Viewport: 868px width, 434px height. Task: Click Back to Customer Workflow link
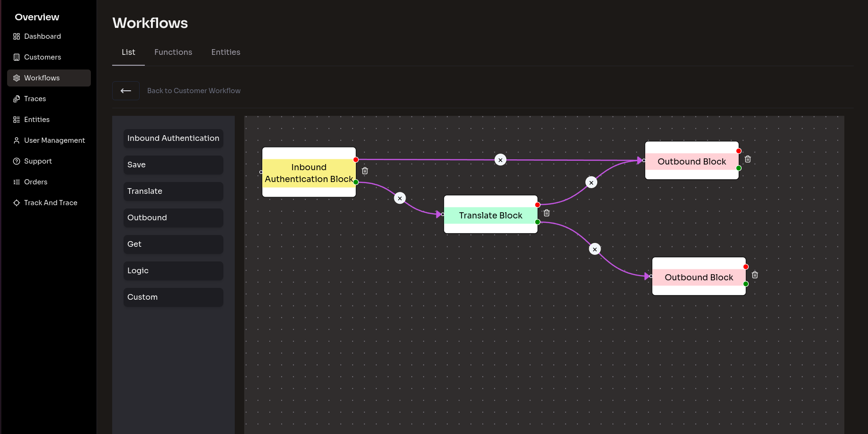(x=194, y=91)
